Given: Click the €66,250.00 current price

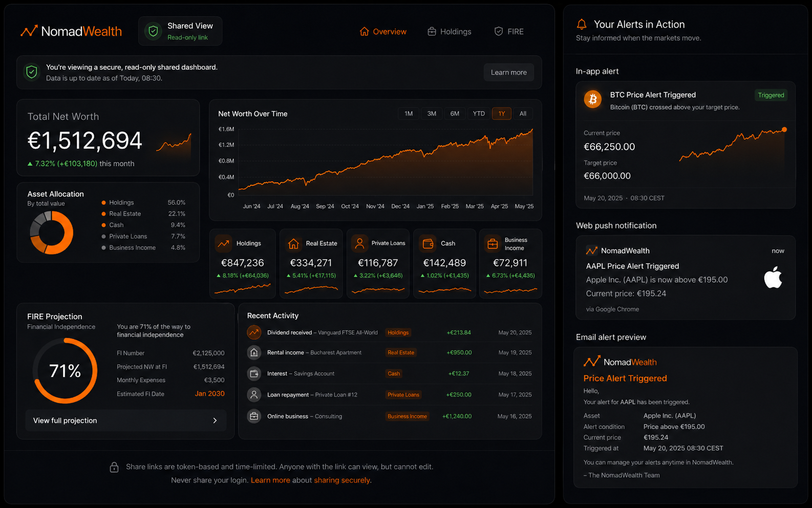Looking at the screenshot, I should (609, 147).
